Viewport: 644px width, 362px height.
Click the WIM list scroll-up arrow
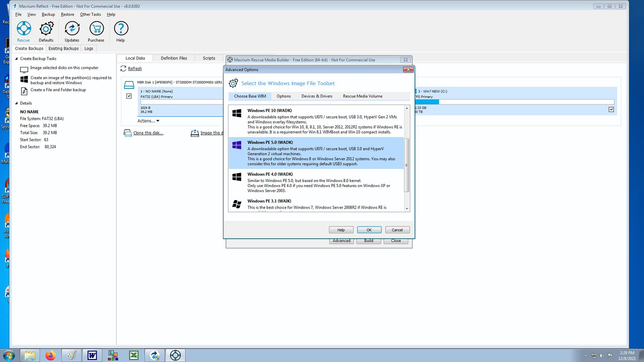pos(407,108)
